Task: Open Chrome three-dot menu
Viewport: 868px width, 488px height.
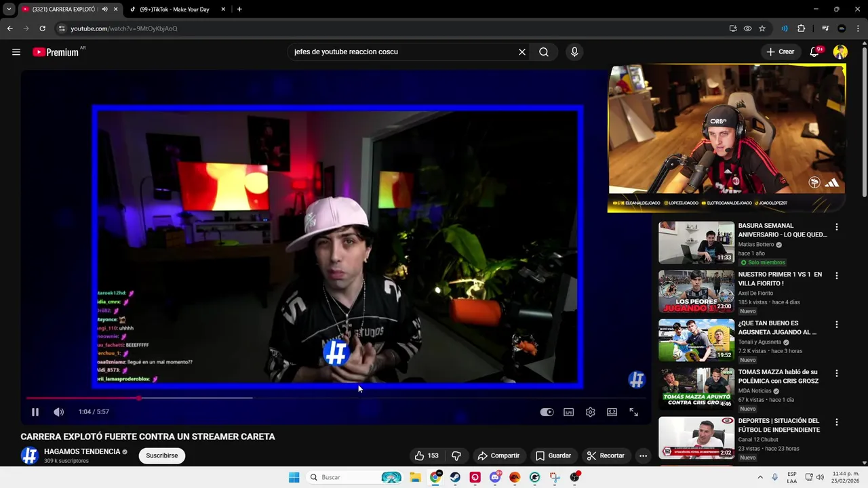Action: 858,28
